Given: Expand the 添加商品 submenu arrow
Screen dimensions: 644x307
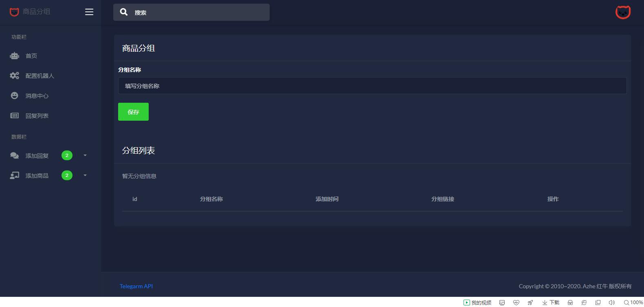Looking at the screenshot, I should (x=85, y=175).
